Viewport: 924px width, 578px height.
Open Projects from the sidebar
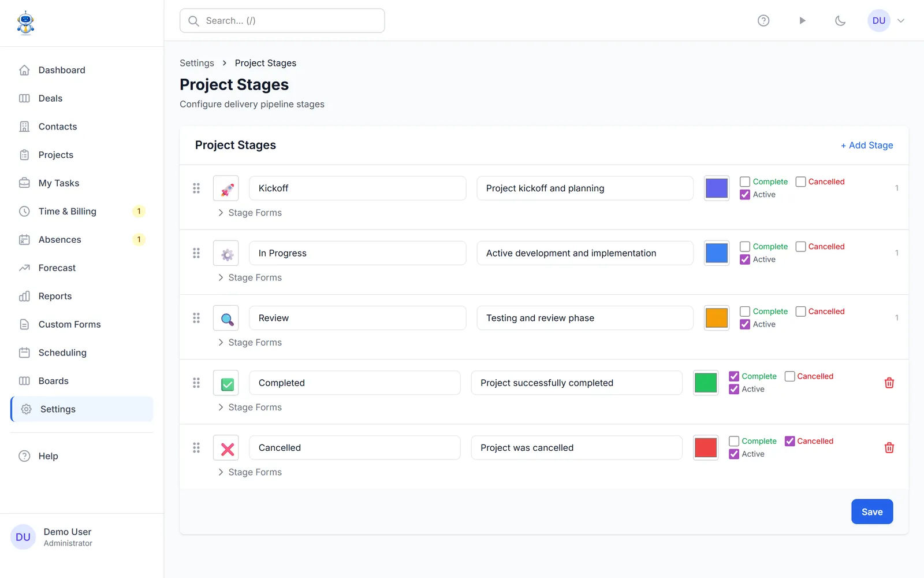point(81,155)
